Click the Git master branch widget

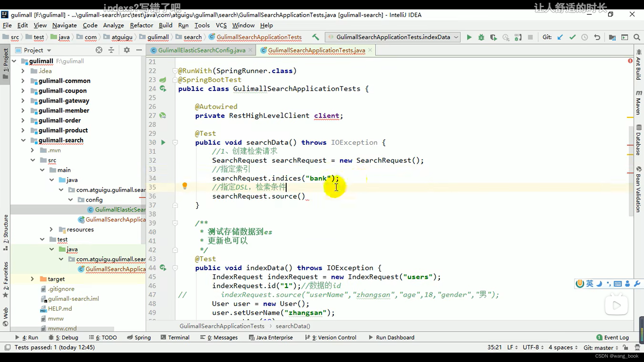coord(601,347)
